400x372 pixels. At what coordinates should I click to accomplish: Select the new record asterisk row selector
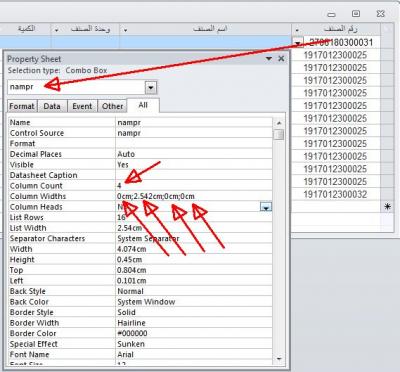coord(387,207)
